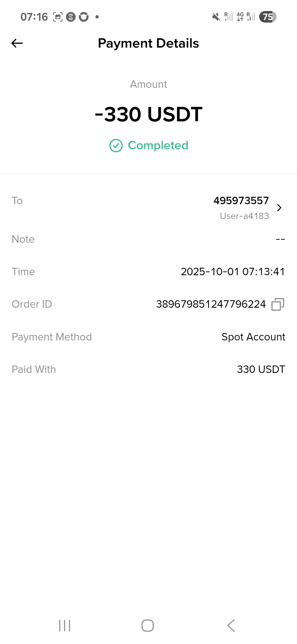Select the Order ID number text

tap(211, 304)
